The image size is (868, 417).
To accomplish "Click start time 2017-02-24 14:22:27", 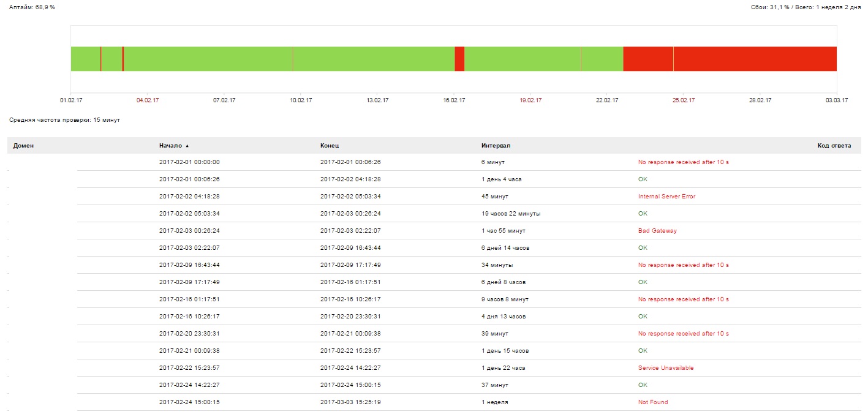I will [189, 385].
